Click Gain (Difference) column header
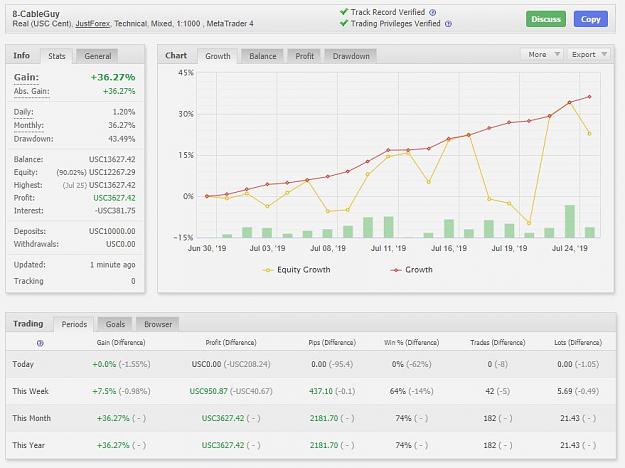This screenshot has height=468, width=625. [121, 343]
